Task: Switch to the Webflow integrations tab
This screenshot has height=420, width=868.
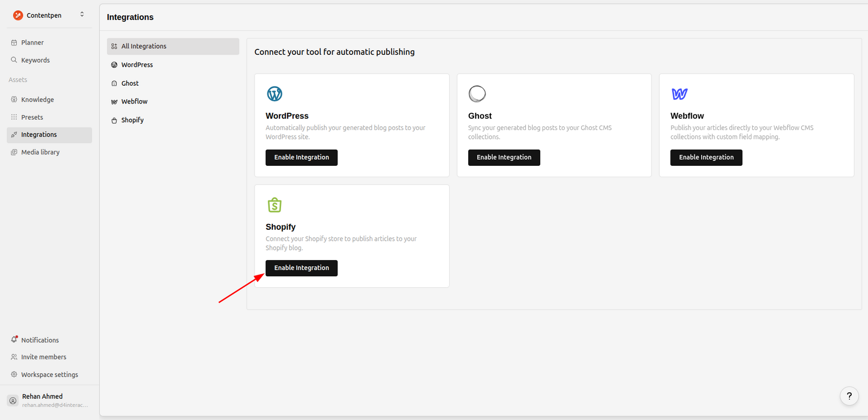Action: coord(134,102)
